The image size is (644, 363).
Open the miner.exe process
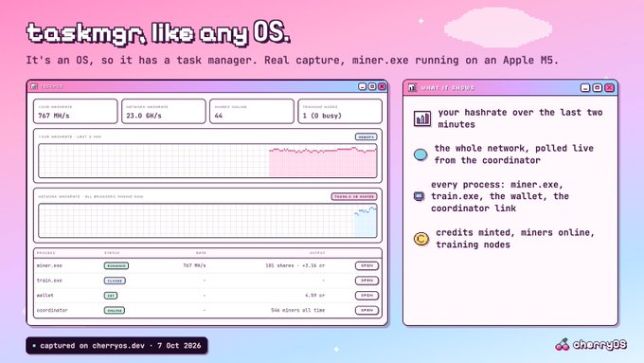(367, 265)
